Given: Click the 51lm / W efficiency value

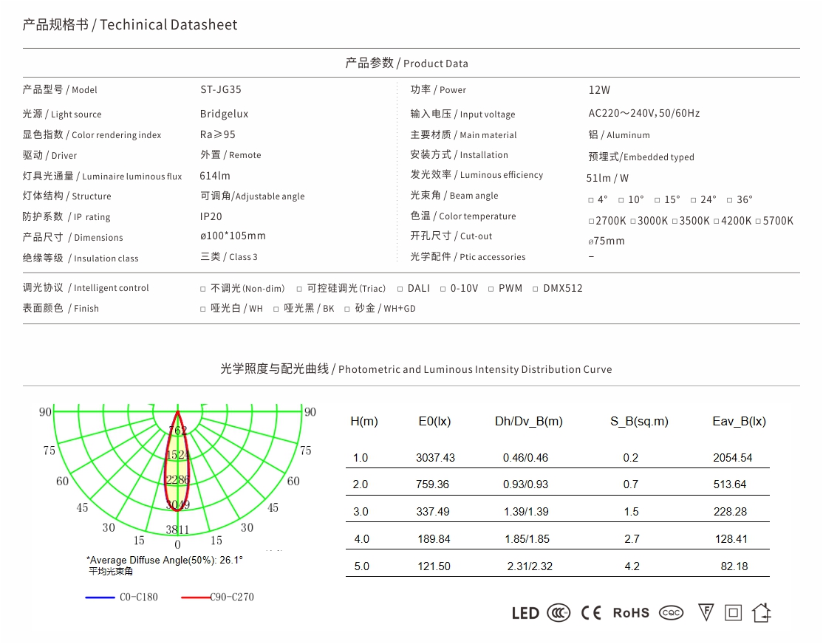Looking at the screenshot, I should coord(607,178).
